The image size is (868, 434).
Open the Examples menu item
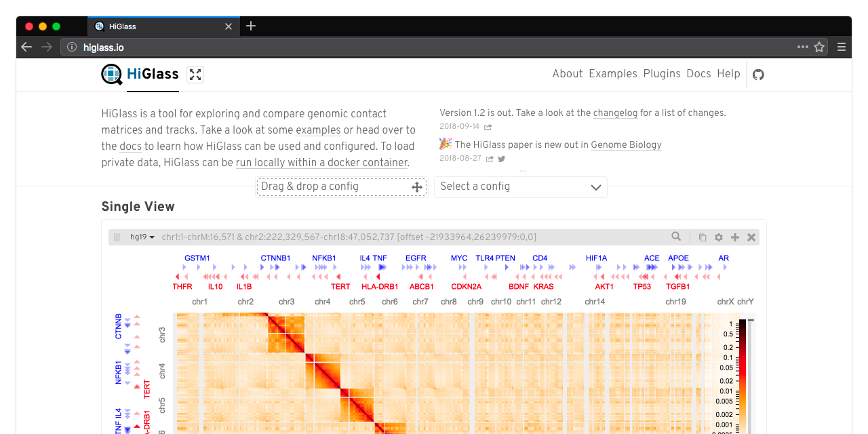613,74
